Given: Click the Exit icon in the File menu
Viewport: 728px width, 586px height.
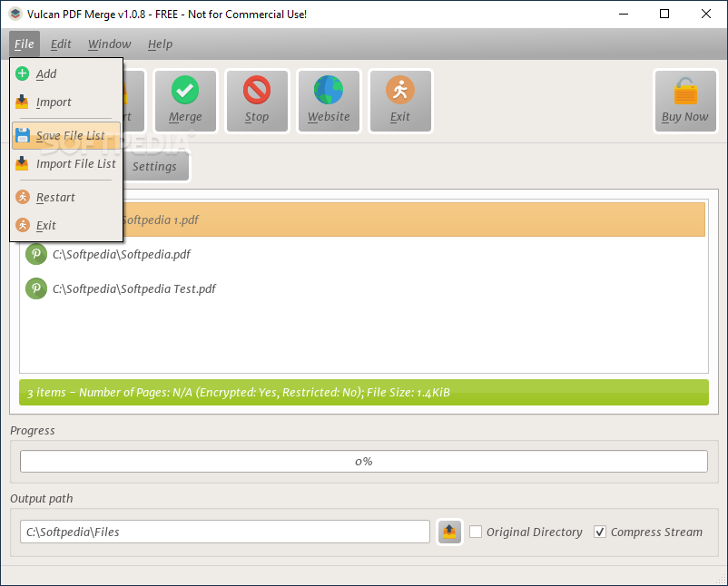Looking at the screenshot, I should (x=23, y=225).
